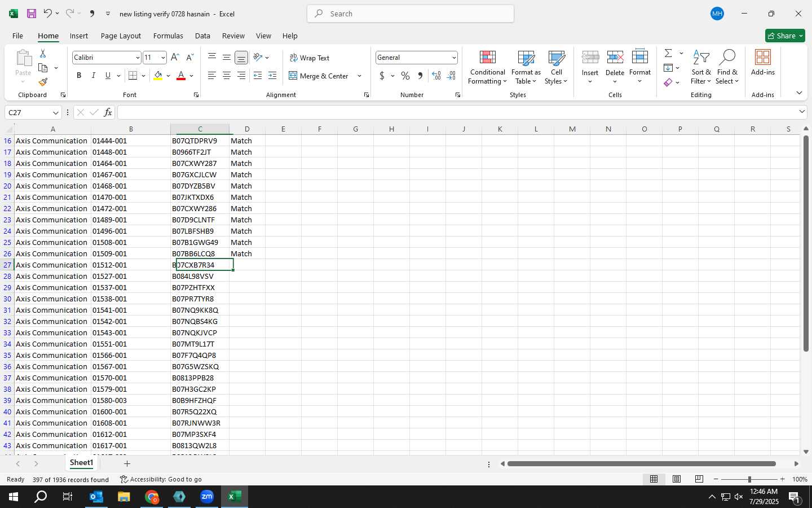Viewport: 812px width, 508px height.
Task: Toggle Top Align button
Action: click(212, 58)
